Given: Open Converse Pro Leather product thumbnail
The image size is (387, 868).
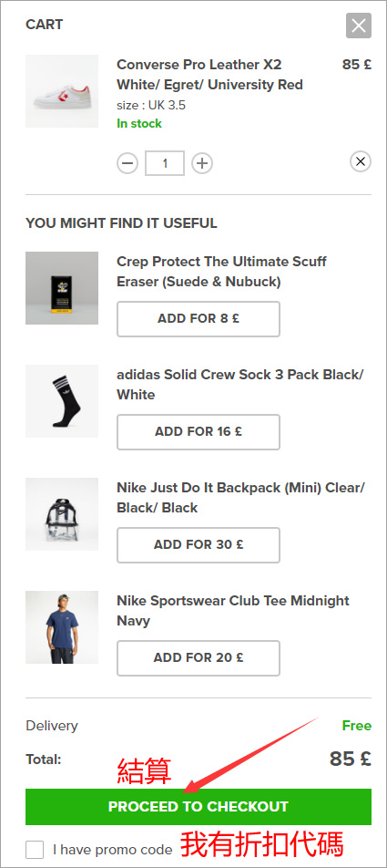Looking at the screenshot, I should click(62, 91).
